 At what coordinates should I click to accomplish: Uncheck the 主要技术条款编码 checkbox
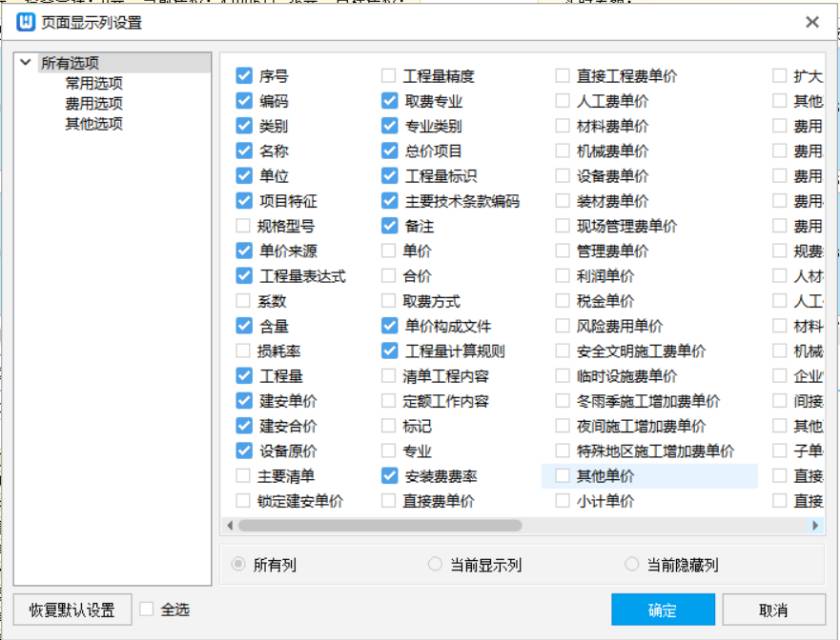coord(389,201)
